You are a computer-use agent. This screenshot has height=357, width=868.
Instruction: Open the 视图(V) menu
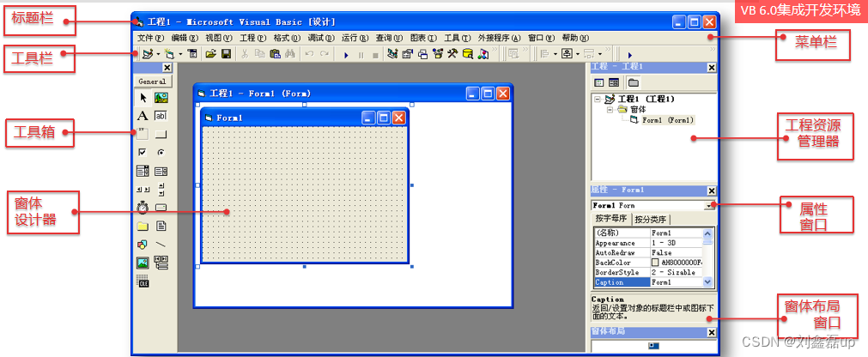[x=219, y=39]
